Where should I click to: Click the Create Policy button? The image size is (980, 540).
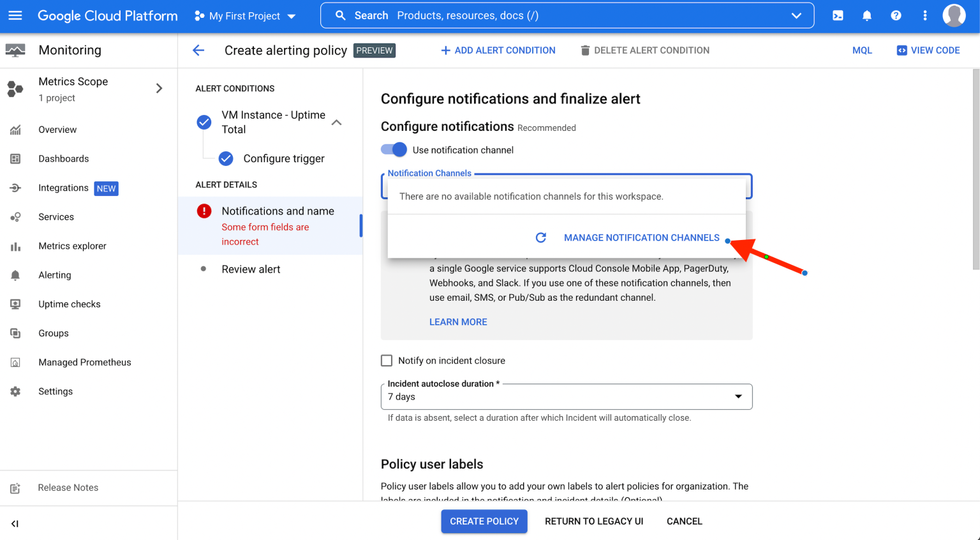pos(484,521)
